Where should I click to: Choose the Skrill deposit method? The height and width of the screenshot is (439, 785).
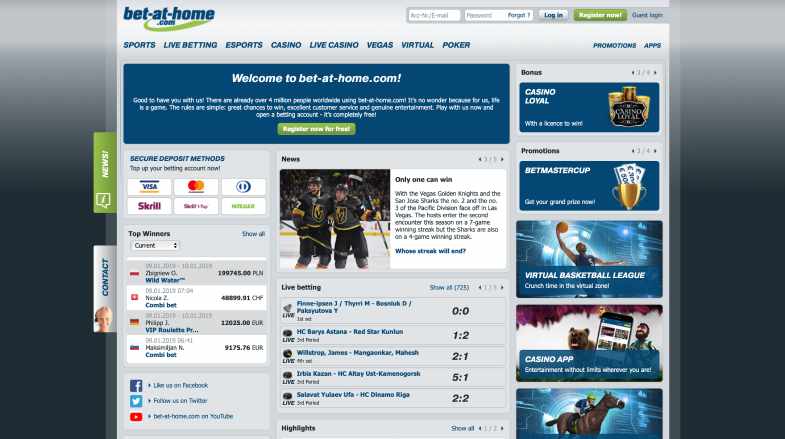coord(149,206)
